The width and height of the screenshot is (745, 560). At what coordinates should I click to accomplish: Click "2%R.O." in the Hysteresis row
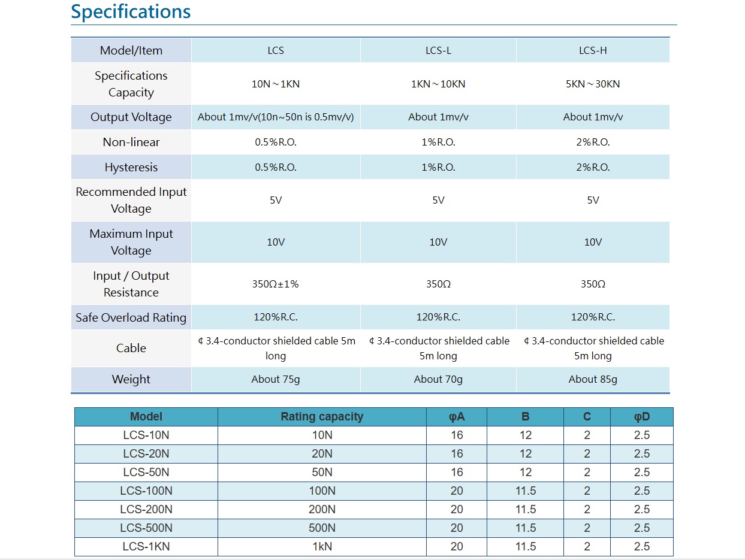(x=593, y=168)
